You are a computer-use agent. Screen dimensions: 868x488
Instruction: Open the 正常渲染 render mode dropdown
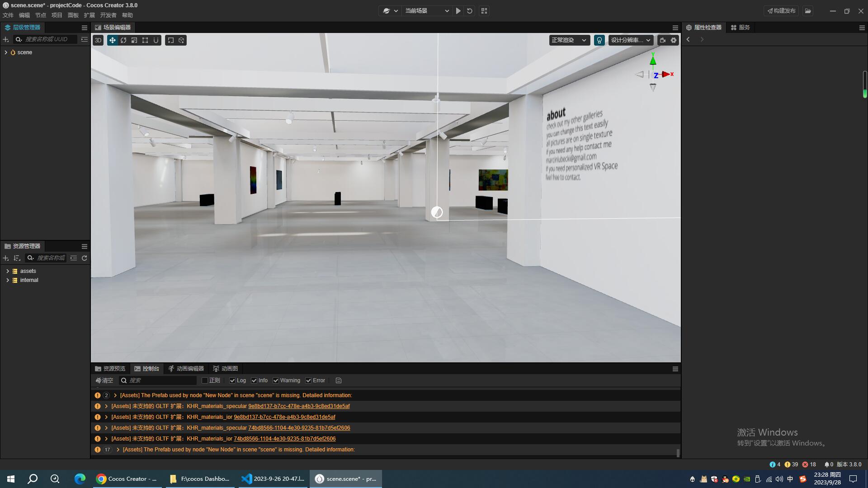[569, 40]
